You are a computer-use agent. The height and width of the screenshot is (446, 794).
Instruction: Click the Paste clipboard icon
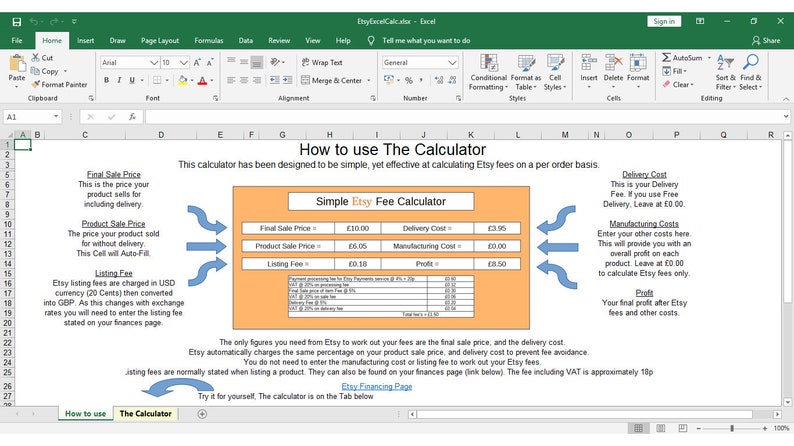coord(17,64)
